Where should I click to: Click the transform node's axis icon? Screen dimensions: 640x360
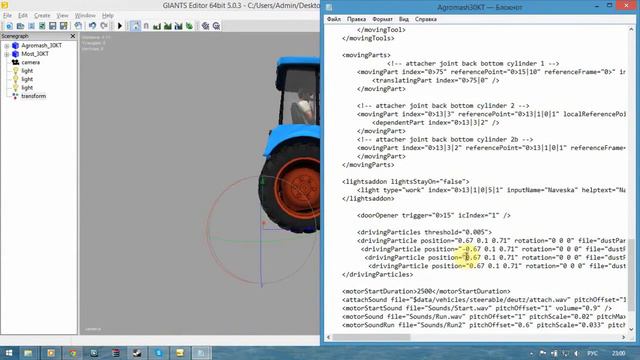click(16, 96)
